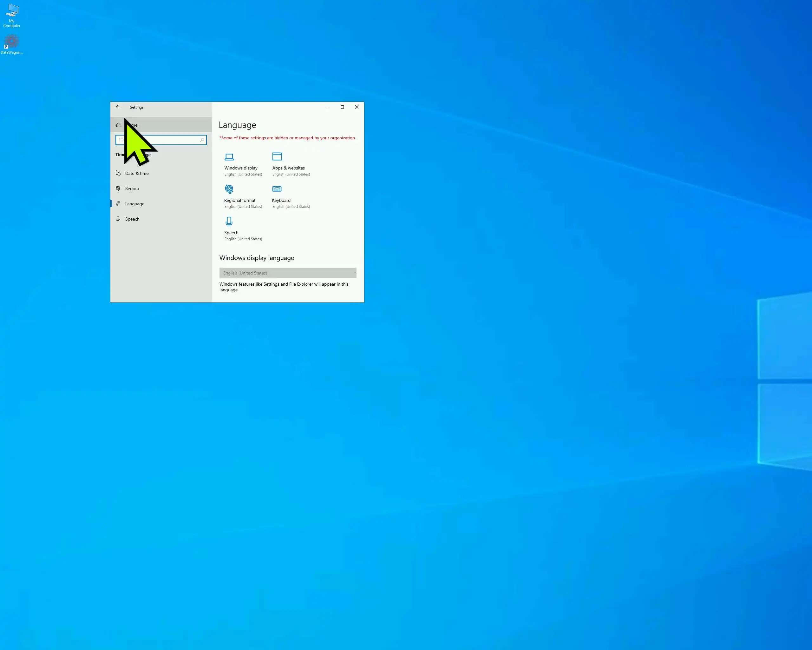Open the Date & time settings page

coord(137,173)
